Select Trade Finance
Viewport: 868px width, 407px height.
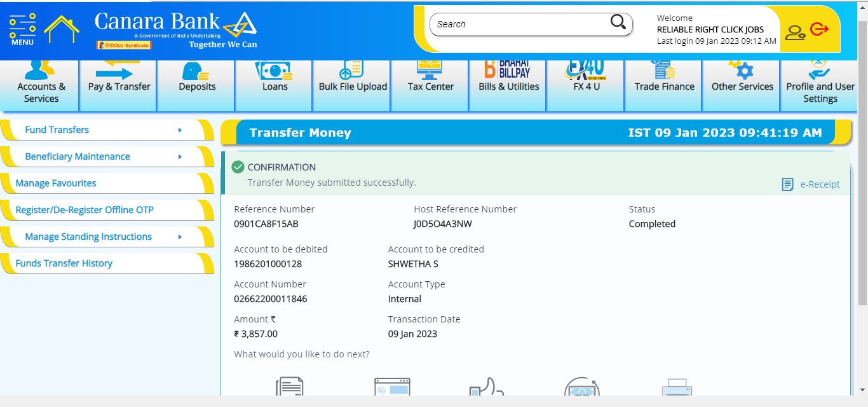664,86
